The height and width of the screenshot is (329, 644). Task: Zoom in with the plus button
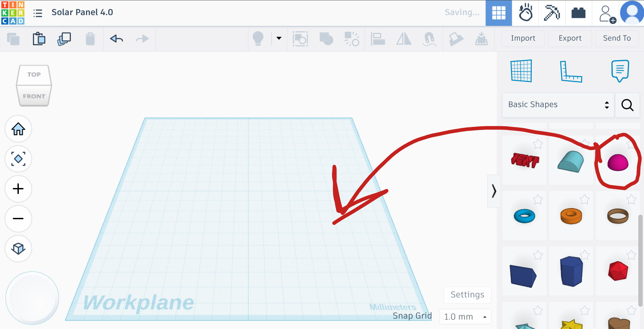point(18,189)
